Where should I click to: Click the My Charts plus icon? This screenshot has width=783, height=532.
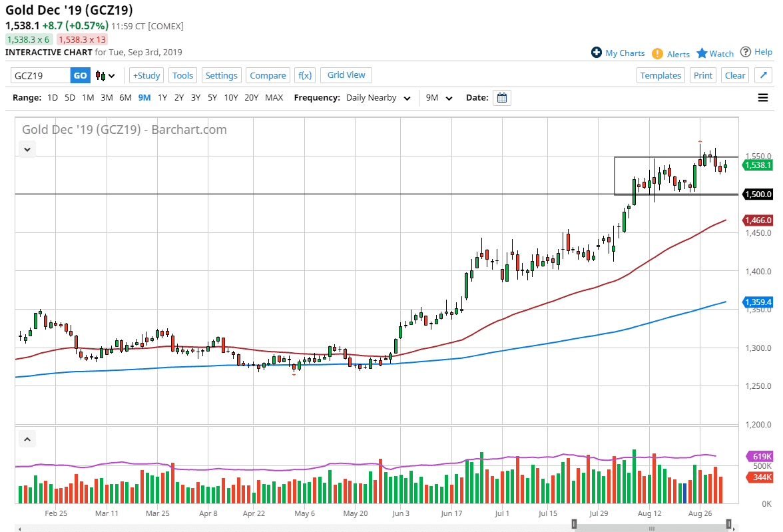point(597,53)
